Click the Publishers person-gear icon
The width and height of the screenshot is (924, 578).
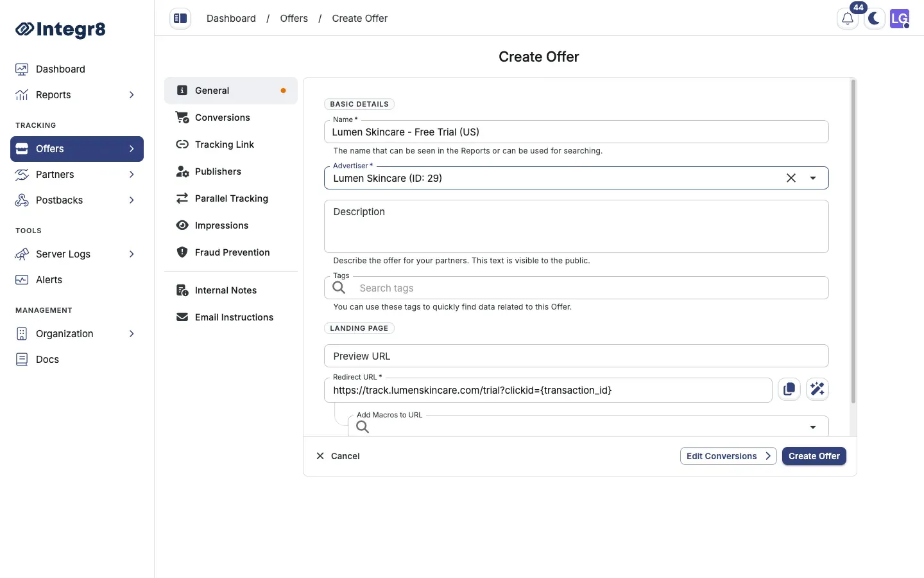coord(182,171)
